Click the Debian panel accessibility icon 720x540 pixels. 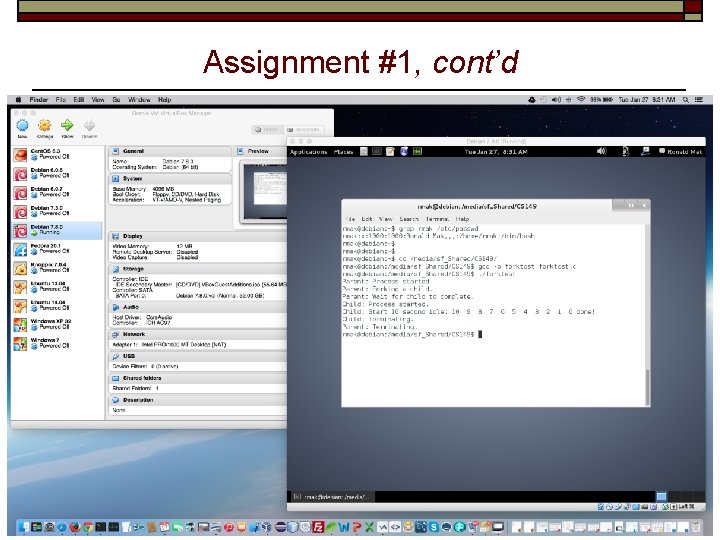626,152
